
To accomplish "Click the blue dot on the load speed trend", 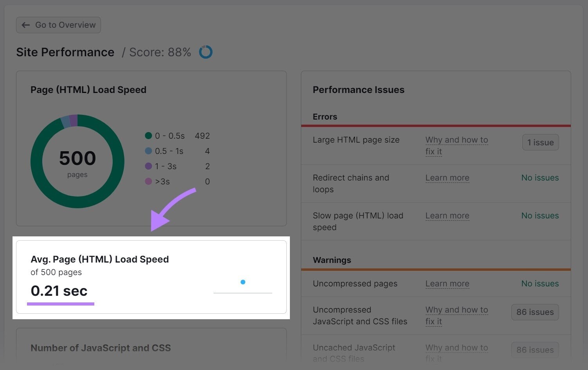I will coord(243,282).
